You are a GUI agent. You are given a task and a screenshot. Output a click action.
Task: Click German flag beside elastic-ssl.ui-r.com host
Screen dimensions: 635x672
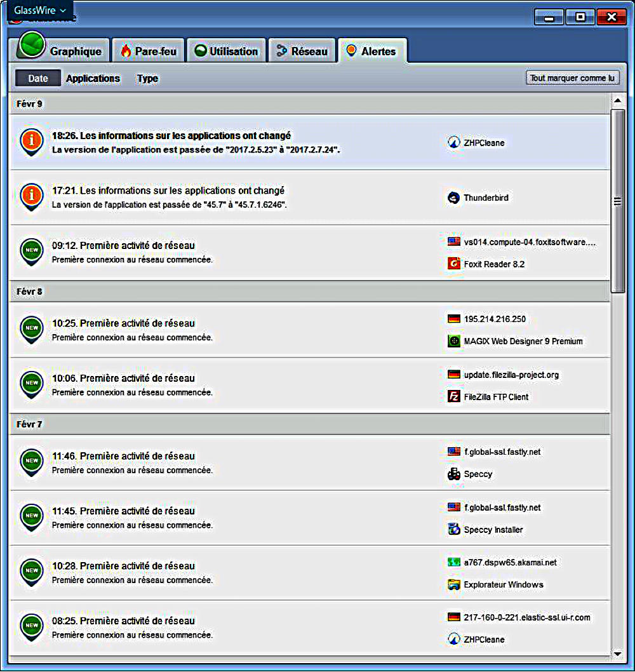pyautogui.click(x=454, y=617)
